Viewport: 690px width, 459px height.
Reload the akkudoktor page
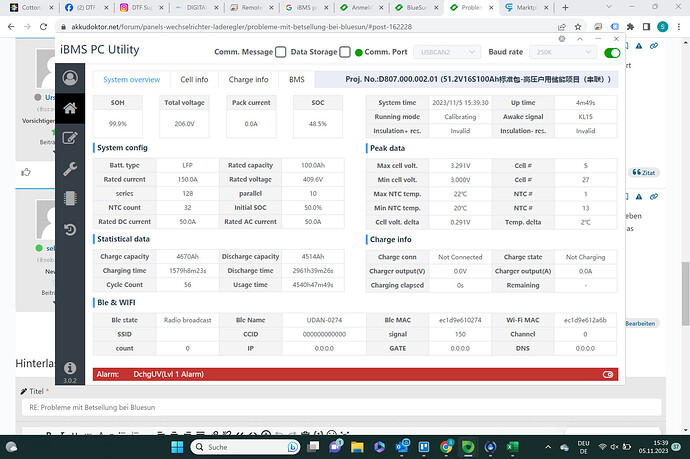tap(43, 27)
